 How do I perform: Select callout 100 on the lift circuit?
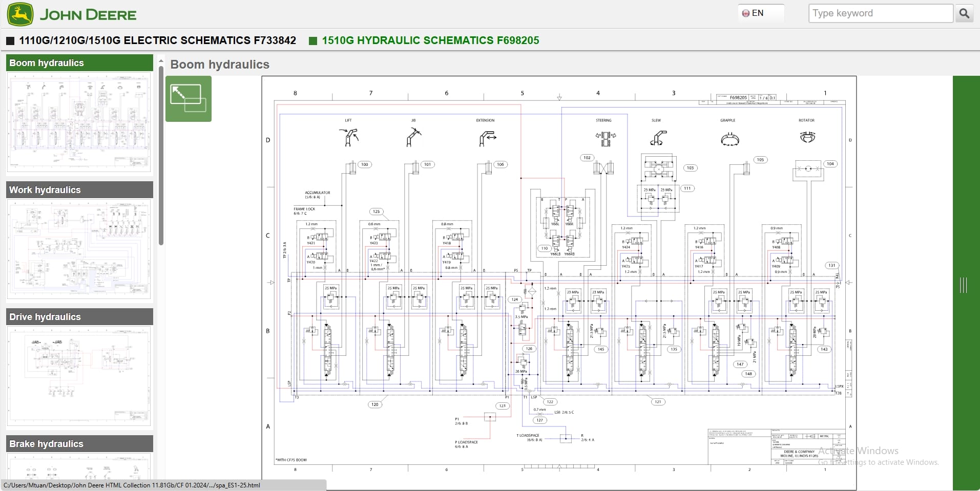(x=364, y=164)
